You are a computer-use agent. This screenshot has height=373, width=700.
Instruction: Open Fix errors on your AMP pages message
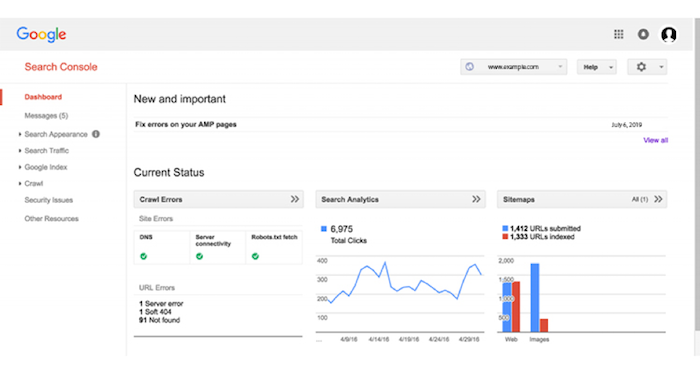pos(186,124)
